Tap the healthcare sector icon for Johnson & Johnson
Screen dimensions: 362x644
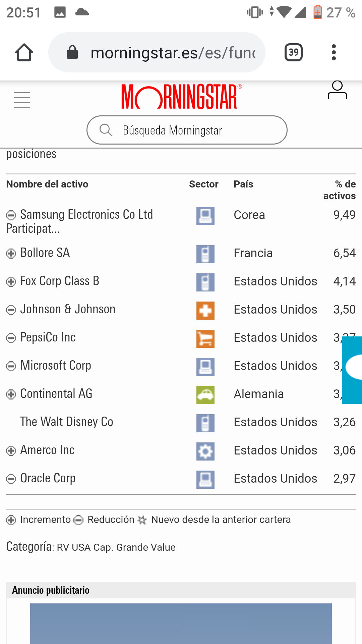pos(205,311)
